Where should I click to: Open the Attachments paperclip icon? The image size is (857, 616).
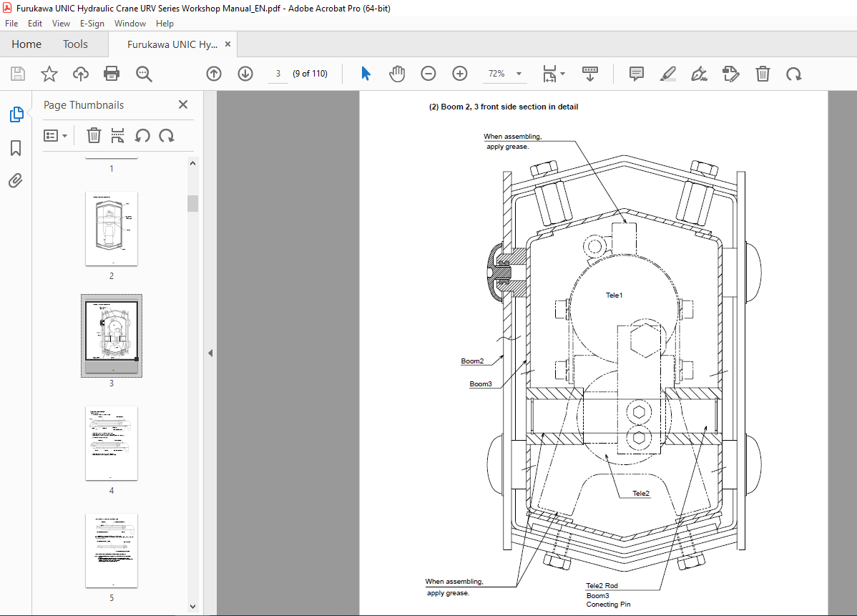pos(15,181)
